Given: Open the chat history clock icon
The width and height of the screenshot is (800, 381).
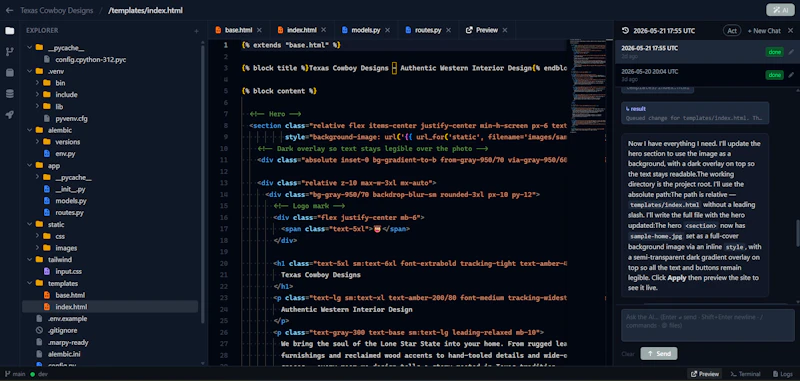Looking at the screenshot, I should [625, 31].
